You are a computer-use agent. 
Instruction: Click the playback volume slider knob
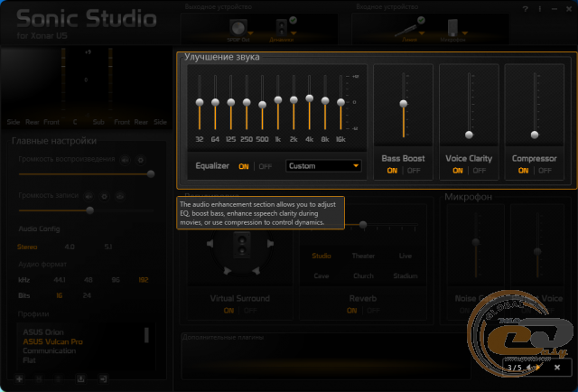151,174
